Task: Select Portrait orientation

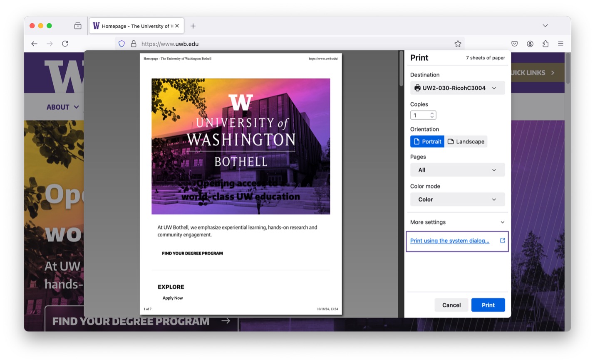Action: click(x=427, y=141)
